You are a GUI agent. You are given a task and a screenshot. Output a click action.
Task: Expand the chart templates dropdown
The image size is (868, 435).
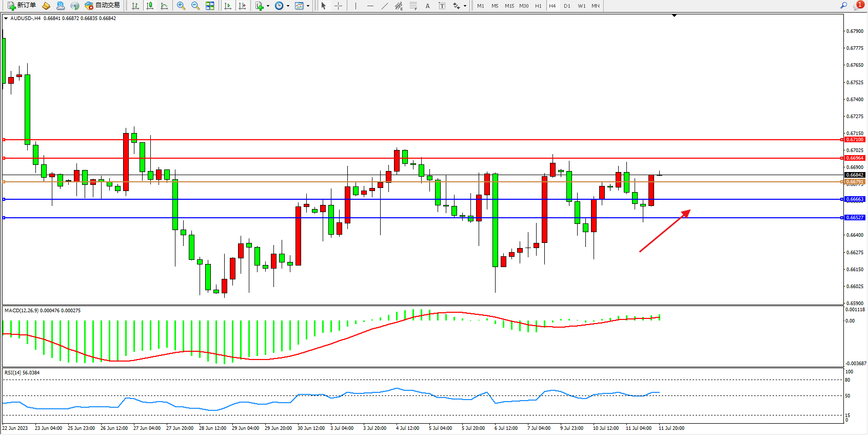308,6
